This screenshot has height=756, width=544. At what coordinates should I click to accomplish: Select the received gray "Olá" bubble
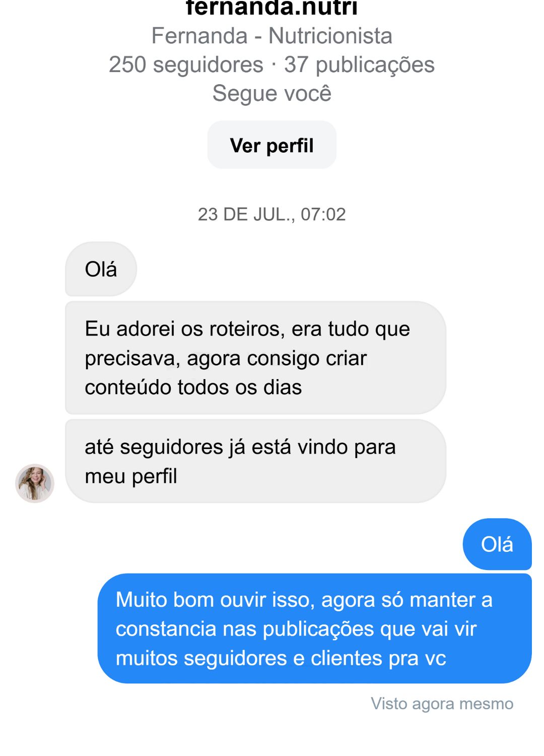pyautogui.click(x=101, y=269)
